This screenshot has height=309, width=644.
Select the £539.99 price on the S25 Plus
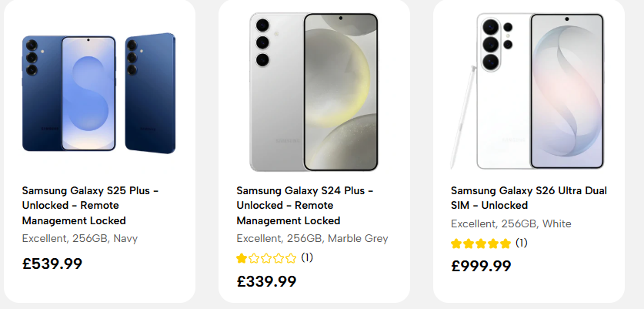52,264
